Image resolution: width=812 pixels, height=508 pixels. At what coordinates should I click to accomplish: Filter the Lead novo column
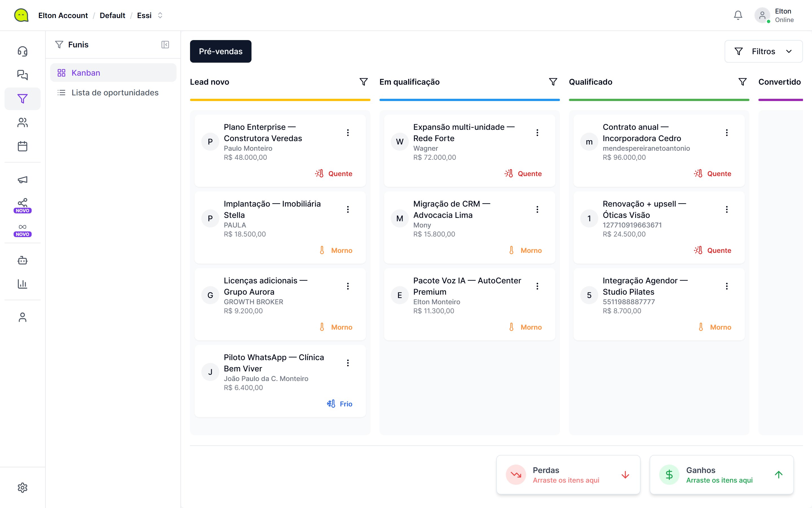pos(364,82)
